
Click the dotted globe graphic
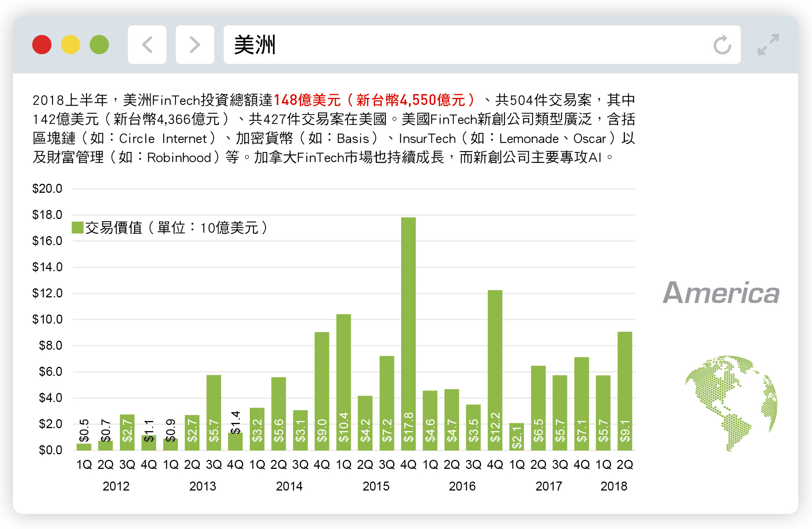[731, 403]
